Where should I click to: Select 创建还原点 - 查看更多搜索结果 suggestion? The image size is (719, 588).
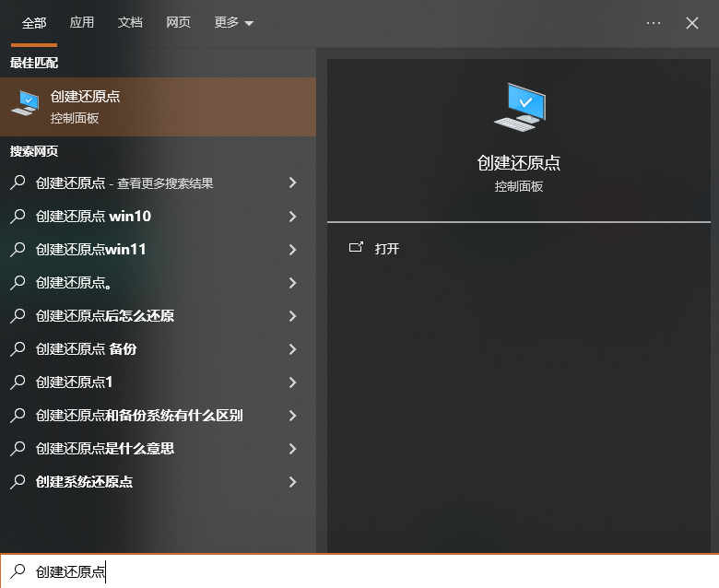coord(158,182)
